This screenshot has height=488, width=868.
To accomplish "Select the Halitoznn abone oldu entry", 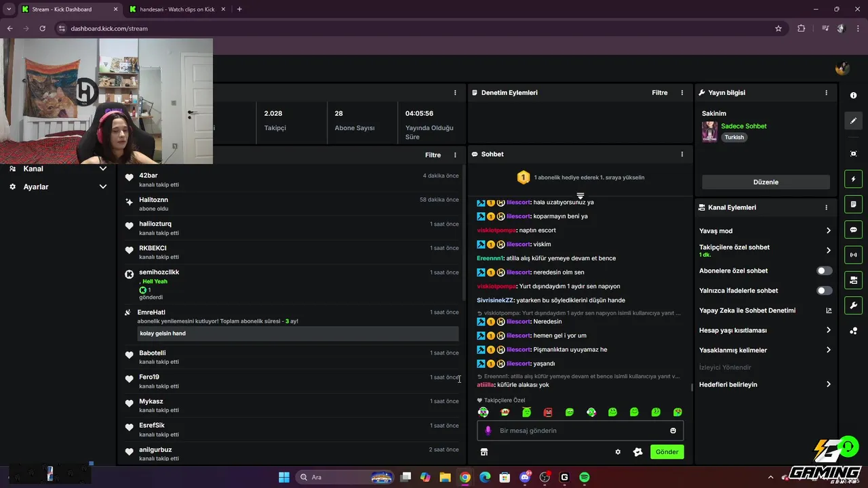I will (x=292, y=204).
